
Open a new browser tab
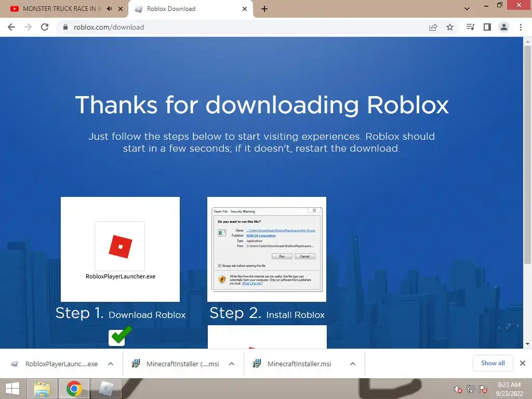pyautogui.click(x=264, y=9)
